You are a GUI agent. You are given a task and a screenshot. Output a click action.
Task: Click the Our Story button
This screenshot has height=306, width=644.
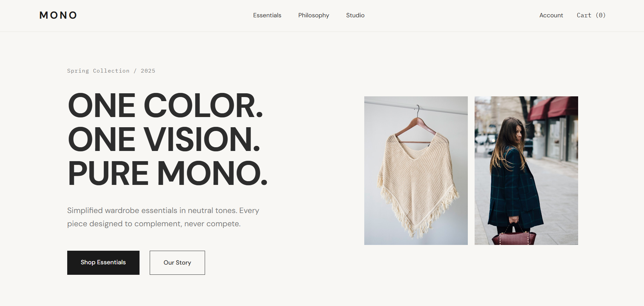(x=177, y=263)
